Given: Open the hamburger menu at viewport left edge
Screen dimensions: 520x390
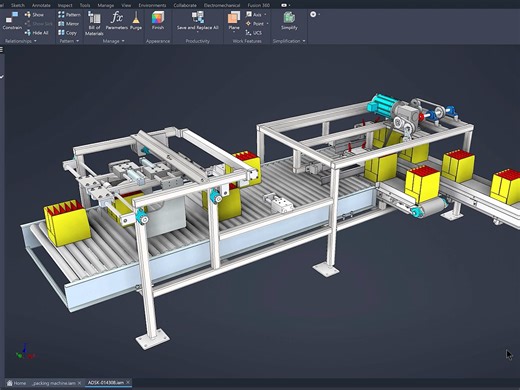Looking at the screenshot, I should click(2, 50).
